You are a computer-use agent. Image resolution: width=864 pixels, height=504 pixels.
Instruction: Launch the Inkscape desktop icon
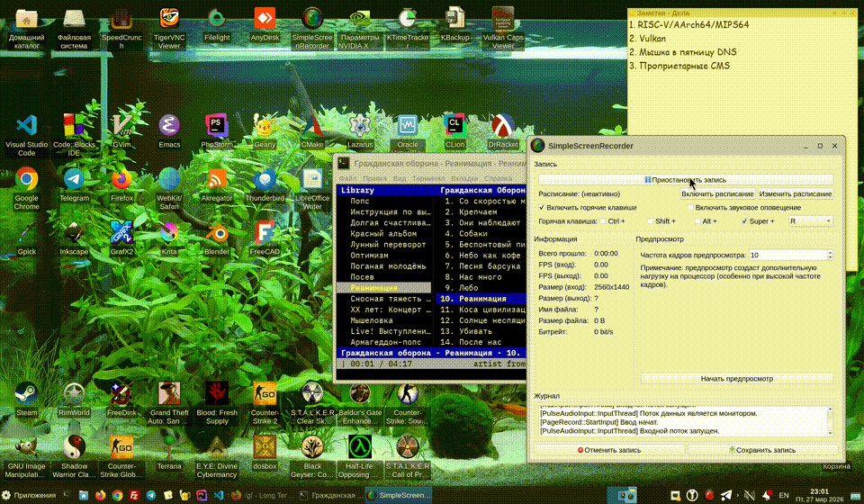74,238
